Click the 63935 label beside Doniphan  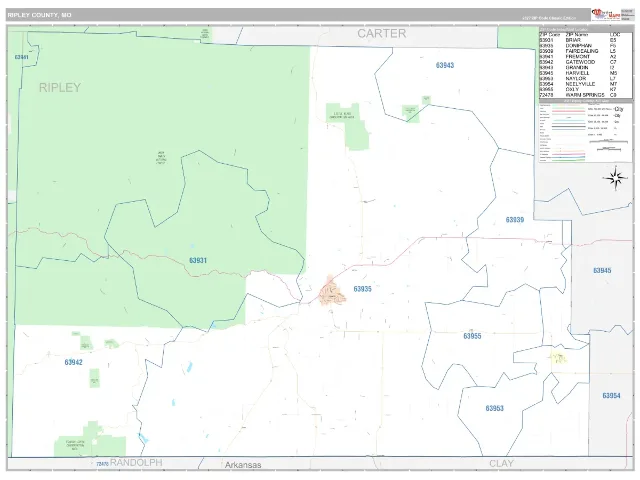(362, 289)
